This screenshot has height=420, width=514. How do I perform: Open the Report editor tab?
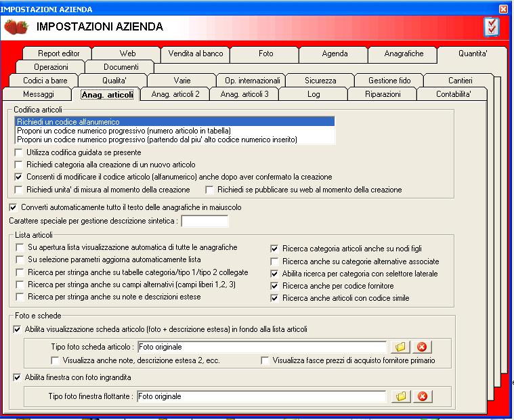59,54
